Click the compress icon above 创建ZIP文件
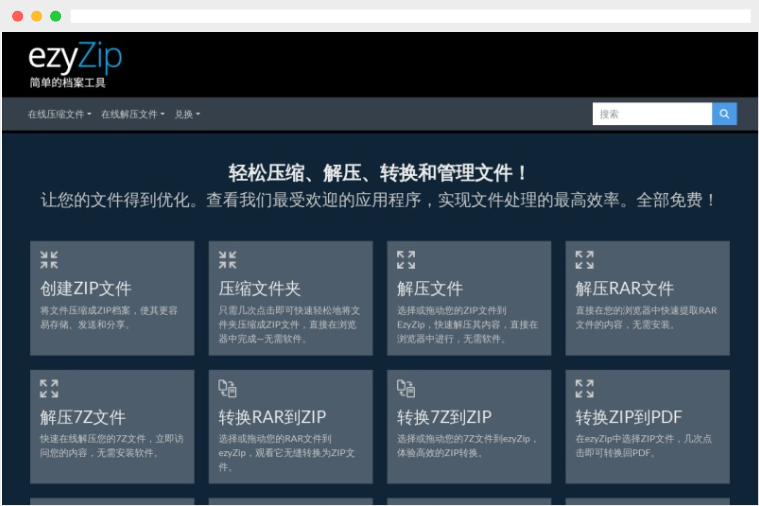Image resolution: width=759 pixels, height=506 pixels. click(x=49, y=260)
